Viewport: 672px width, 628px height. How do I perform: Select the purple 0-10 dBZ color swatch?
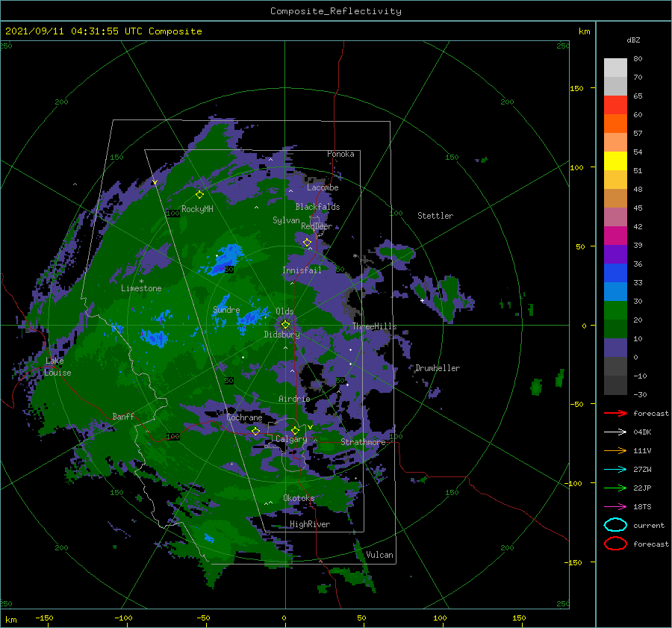(x=615, y=348)
